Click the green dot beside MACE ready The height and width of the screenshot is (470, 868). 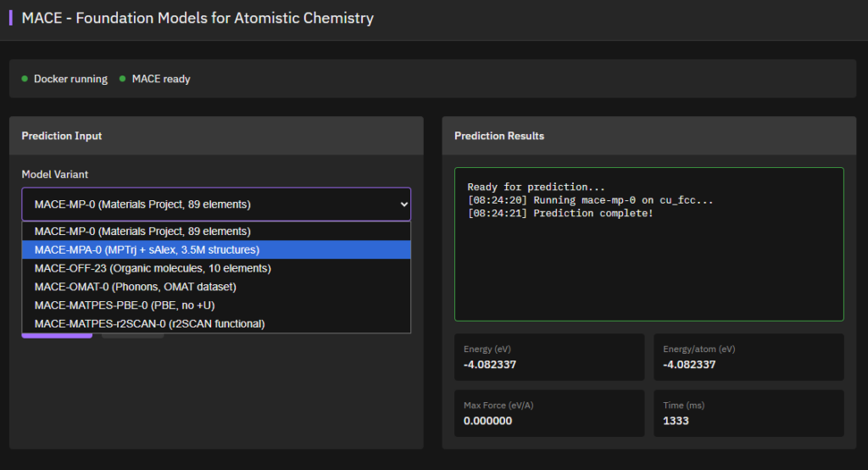123,79
